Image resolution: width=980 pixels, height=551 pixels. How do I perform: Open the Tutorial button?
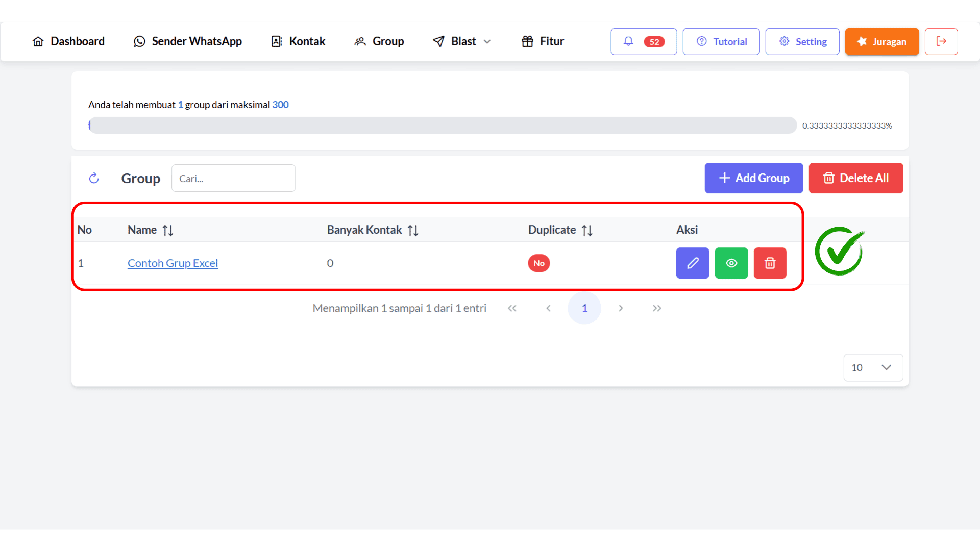click(x=721, y=41)
